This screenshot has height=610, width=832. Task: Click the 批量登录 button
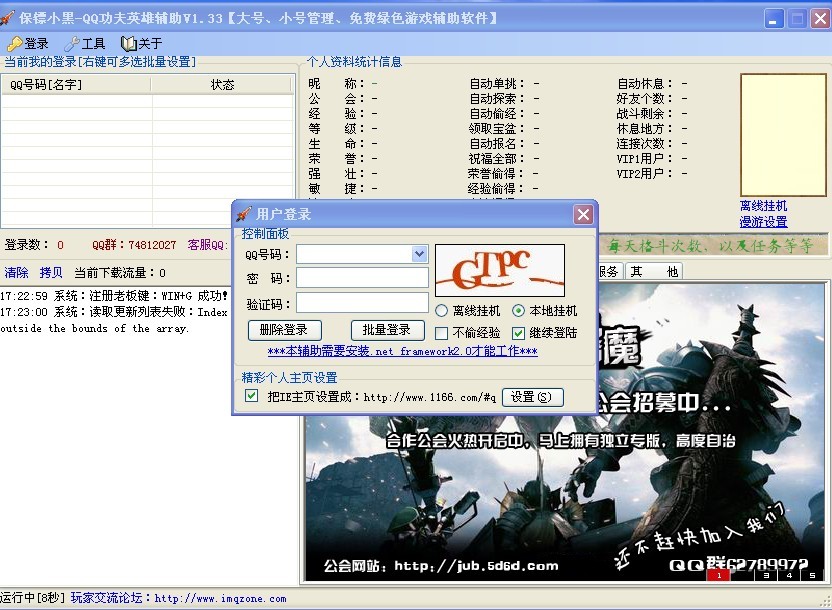[387, 330]
